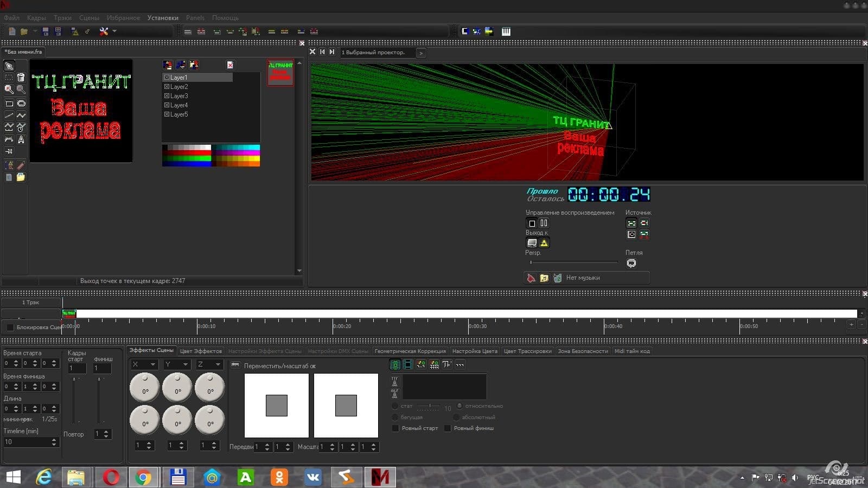868x488 pixels.
Task: Select the text tool (letter A)
Action: [21, 139]
